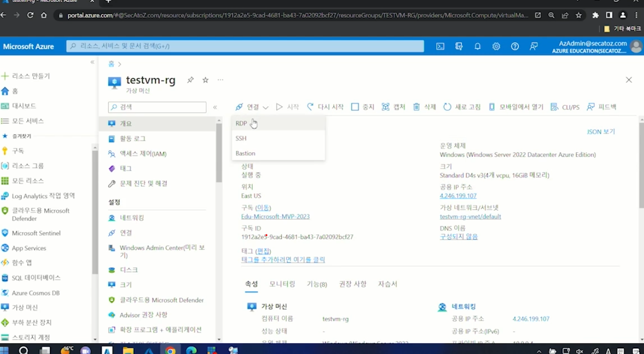Open the JSON 보기 link

(x=601, y=132)
